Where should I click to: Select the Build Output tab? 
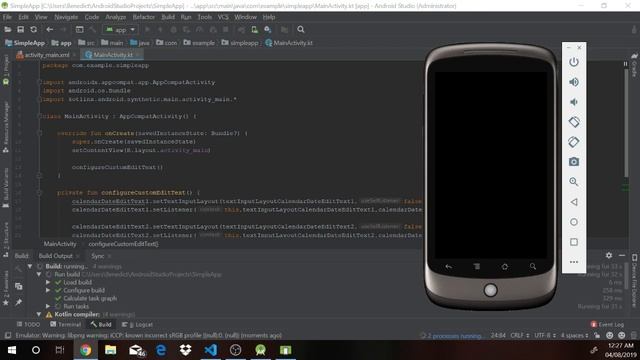coord(56,256)
